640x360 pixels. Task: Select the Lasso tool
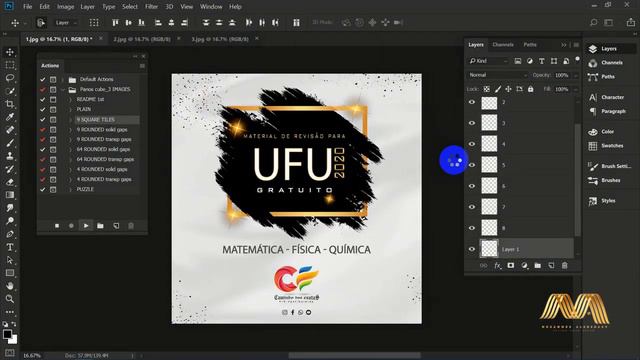pyautogui.click(x=10, y=78)
